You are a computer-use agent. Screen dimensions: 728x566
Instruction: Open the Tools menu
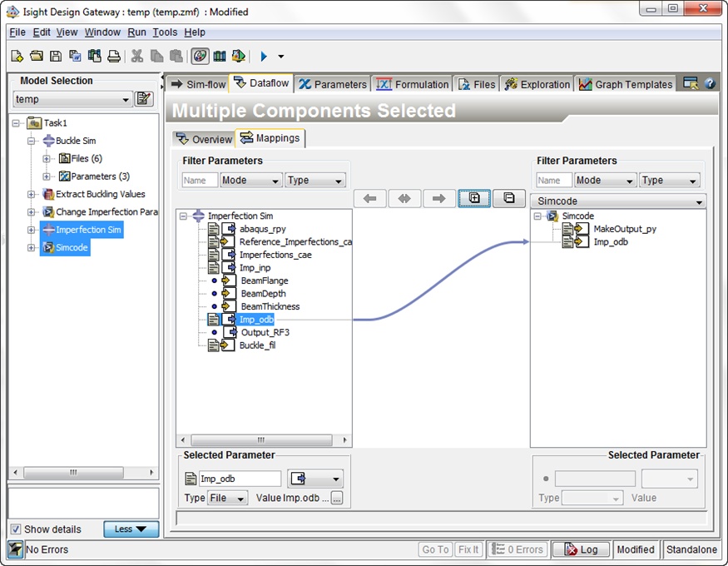pyautogui.click(x=165, y=32)
